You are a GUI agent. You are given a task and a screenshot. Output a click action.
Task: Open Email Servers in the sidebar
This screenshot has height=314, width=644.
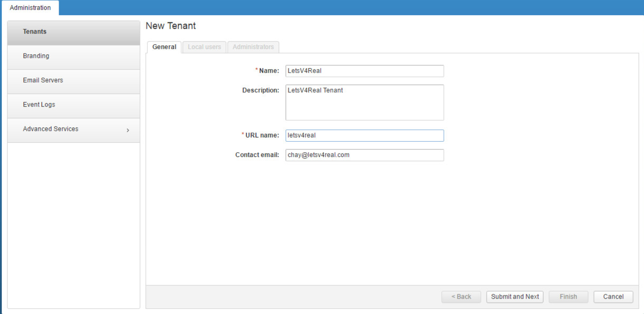click(43, 81)
